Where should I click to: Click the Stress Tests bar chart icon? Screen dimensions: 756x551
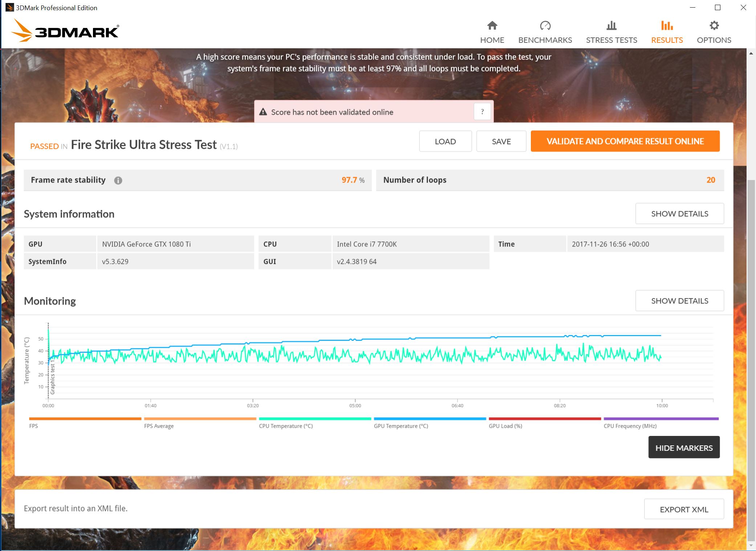[x=611, y=26]
